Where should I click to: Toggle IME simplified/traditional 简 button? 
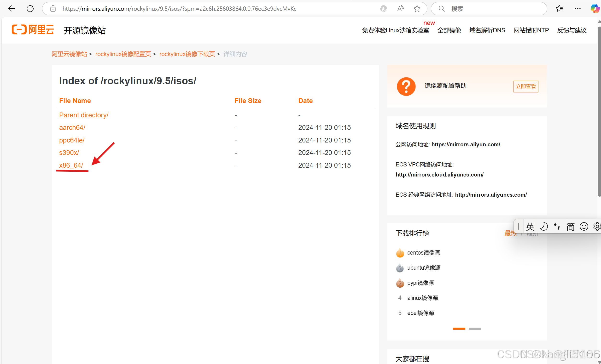pos(570,227)
